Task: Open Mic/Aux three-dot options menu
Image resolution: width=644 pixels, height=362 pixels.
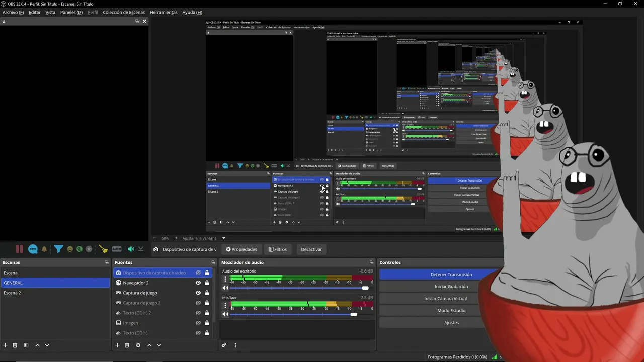Action: coord(224,305)
